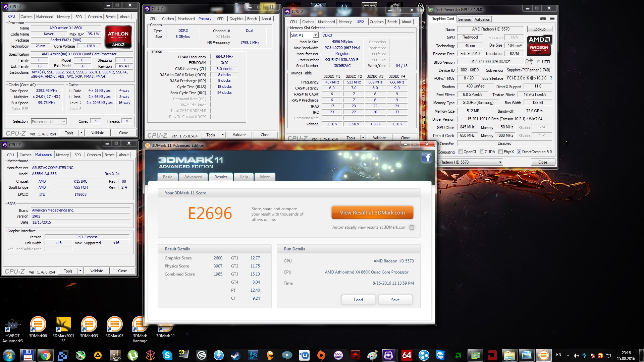Select the 3DMark06 desktop icon

[x=38, y=327]
